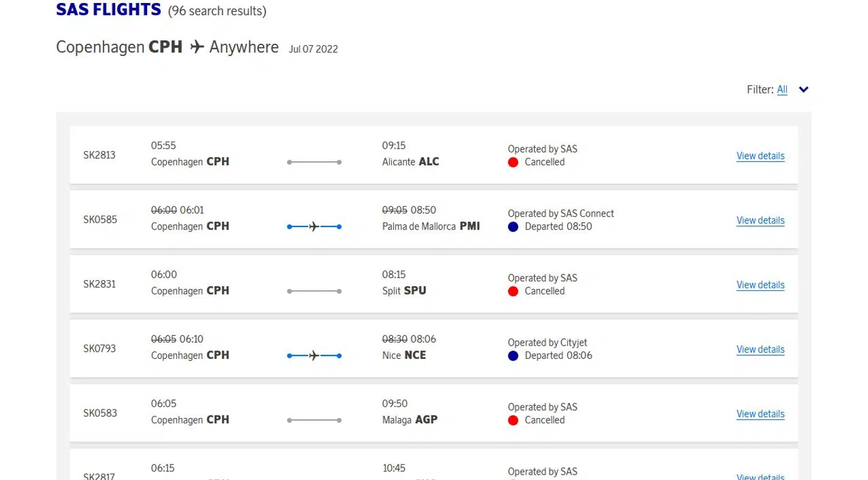Click the airplane icon next to Copenhagen CPH header
The height and width of the screenshot is (480, 868).
click(x=197, y=47)
